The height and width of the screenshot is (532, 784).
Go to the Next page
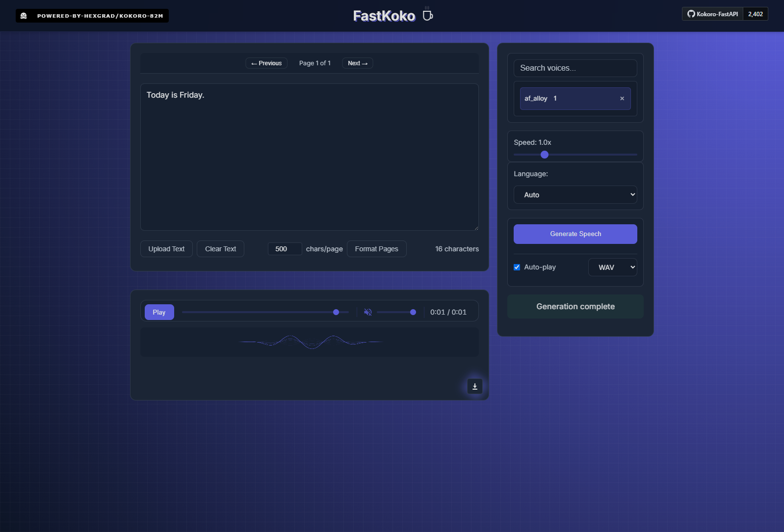(358, 63)
